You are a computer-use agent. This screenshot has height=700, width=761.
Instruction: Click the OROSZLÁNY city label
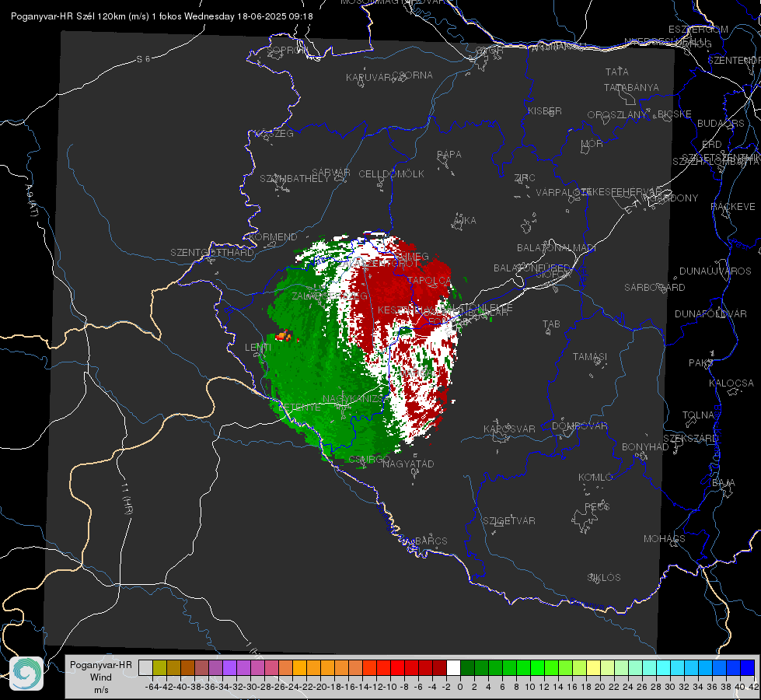(x=617, y=115)
